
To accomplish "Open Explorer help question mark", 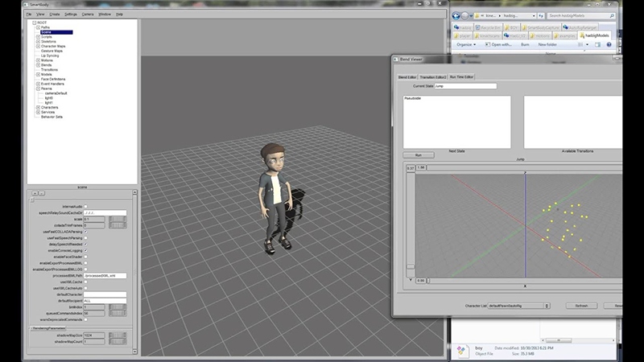I will click(609, 44).
